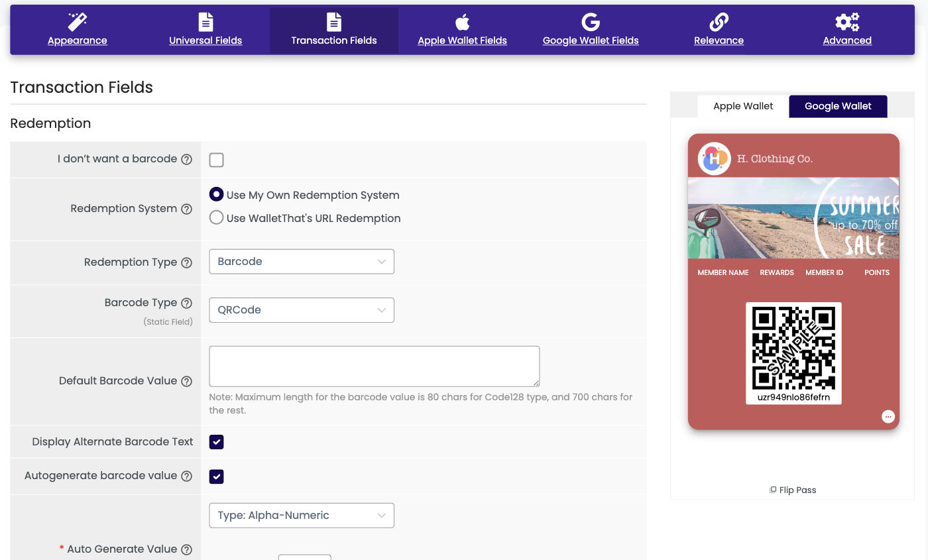Click the Summer Sale banner image
The width and height of the screenshot is (928, 560).
(x=793, y=217)
